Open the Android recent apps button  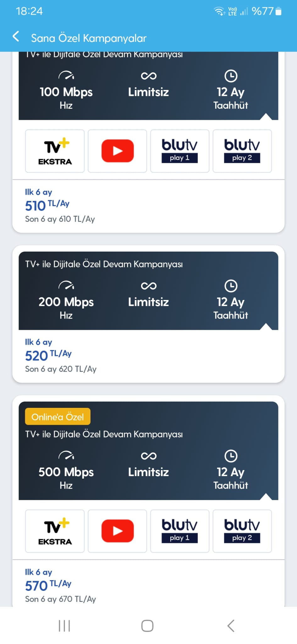(x=64, y=625)
